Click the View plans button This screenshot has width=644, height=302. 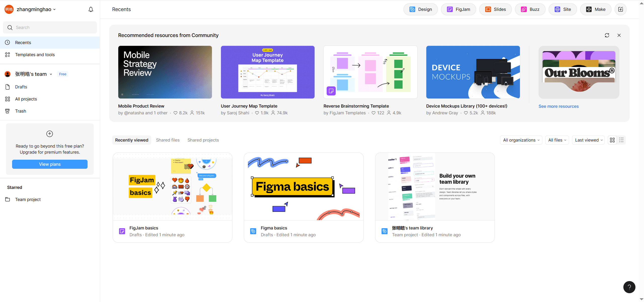point(50,164)
